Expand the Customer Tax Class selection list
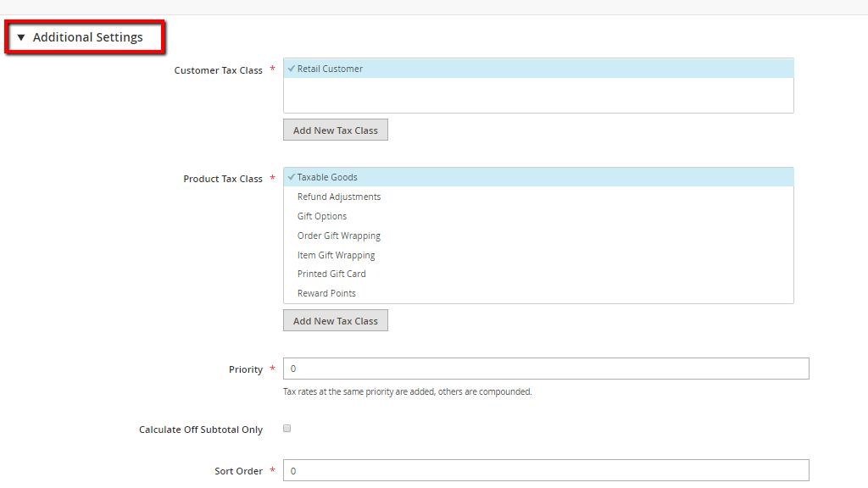Image resolution: width=868 pixels, height=488 pixels. point(538,85)
